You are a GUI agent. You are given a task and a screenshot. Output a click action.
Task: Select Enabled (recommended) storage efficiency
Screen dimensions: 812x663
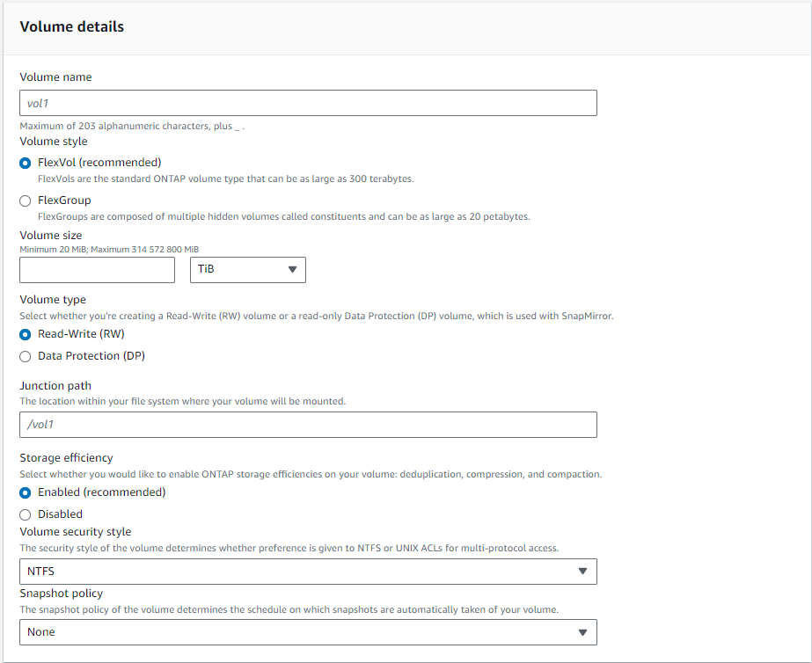point(25,492)
